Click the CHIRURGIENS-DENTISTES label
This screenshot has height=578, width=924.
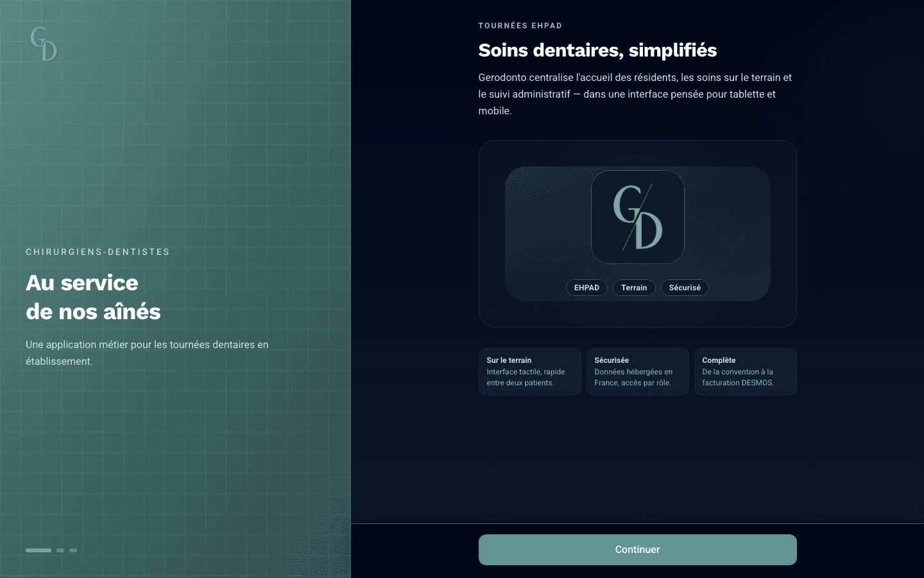[x=98, y=252]
